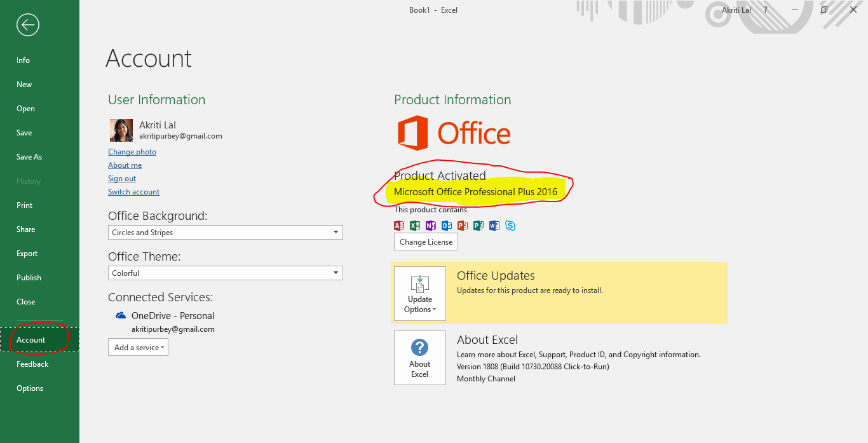Click the Office logo
This screenshot has height=443, width=868.
click(454, 133)
